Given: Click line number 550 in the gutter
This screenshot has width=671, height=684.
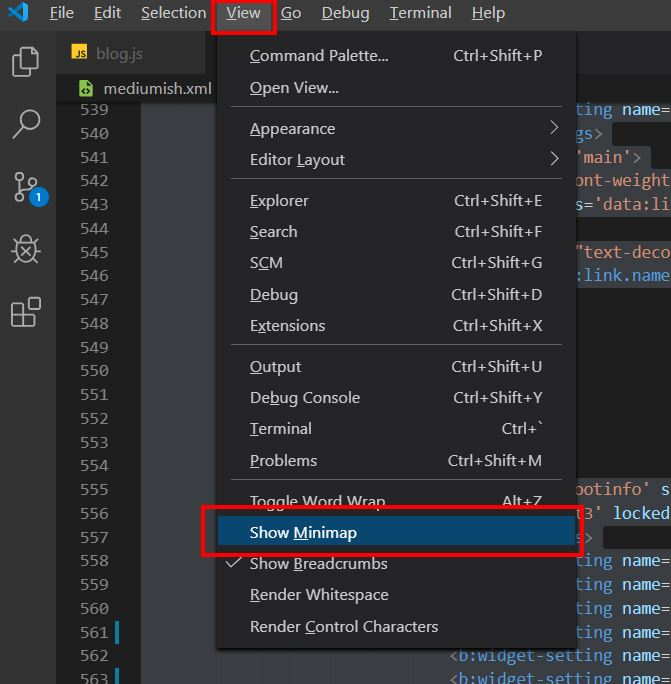Looking at the screenshot, I should tap(94, 371).
